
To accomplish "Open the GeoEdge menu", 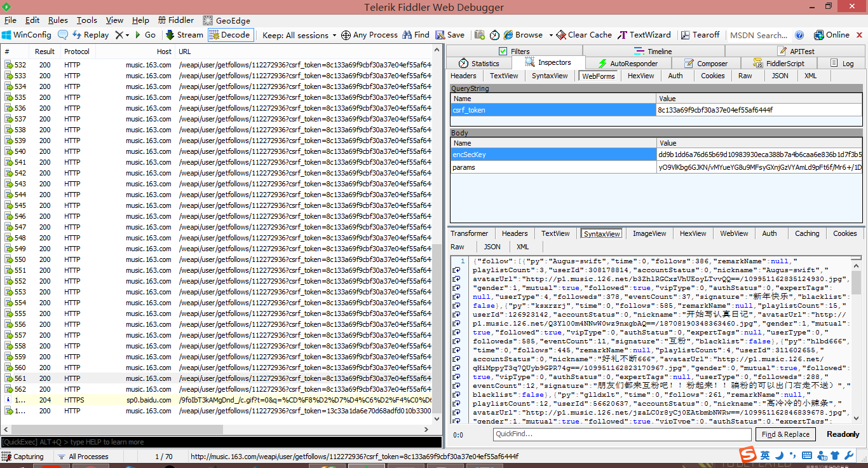I will [227, 20].
